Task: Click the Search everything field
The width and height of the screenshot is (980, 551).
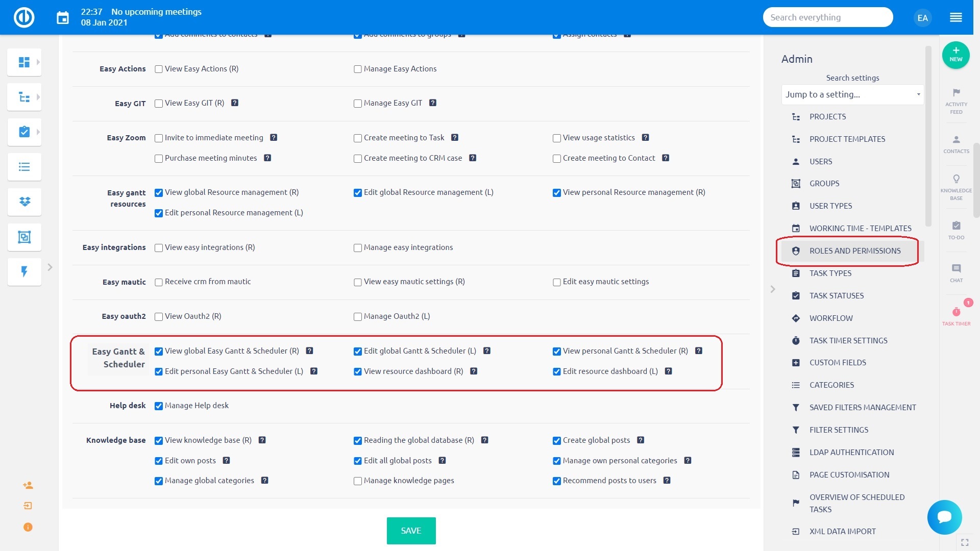Action: 827,17
